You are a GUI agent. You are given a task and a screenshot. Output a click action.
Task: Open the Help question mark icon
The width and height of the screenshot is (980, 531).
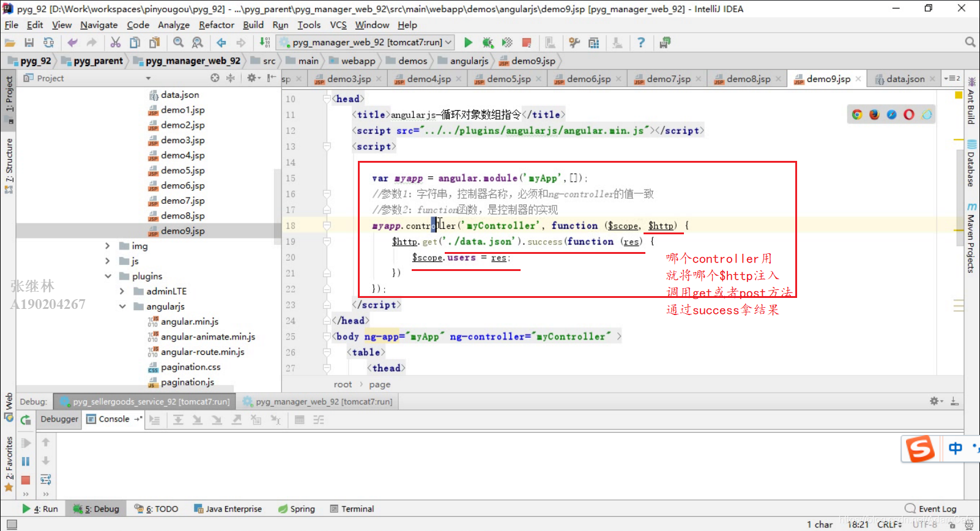coord(640,42)
